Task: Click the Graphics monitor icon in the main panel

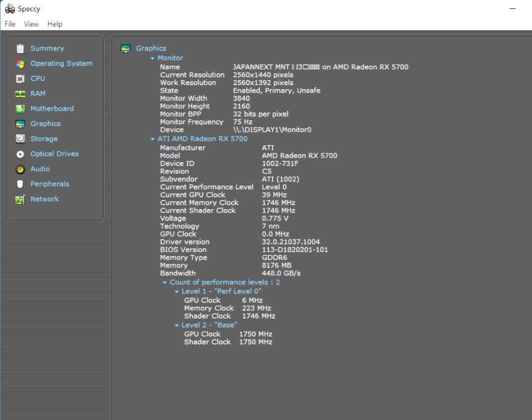Action: click(126, 48)
